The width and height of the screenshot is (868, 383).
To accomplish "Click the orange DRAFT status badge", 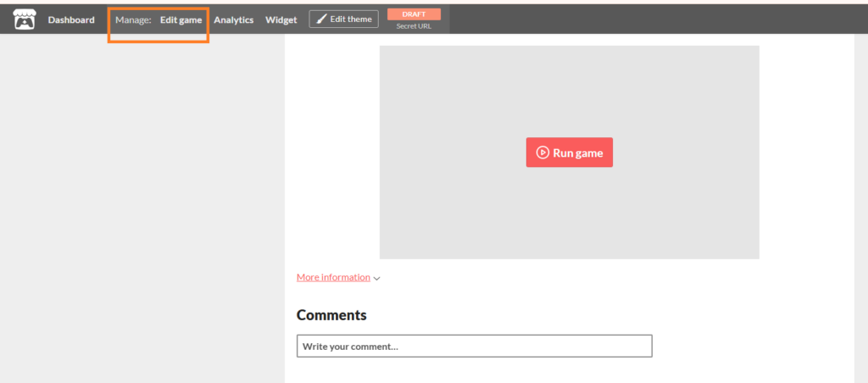I will coord(414,14).
